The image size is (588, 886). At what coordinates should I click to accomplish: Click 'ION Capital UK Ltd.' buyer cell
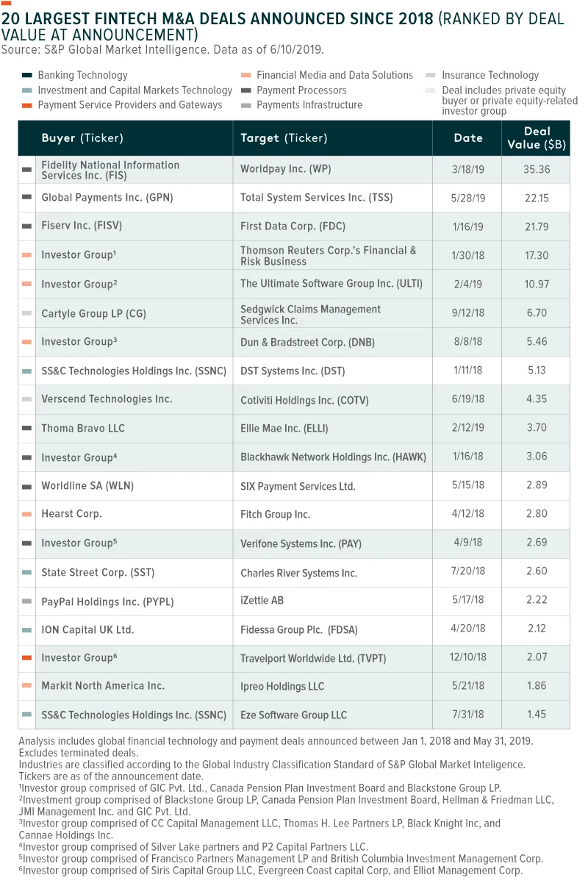tap(87, 630)
